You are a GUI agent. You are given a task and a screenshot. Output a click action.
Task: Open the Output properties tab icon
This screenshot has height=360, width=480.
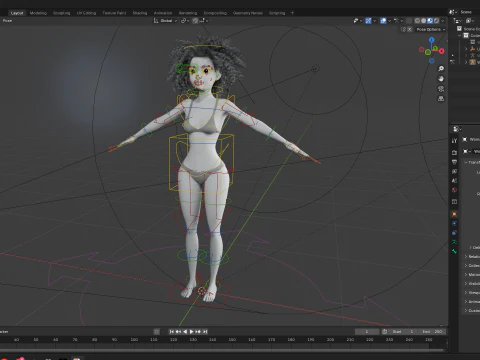click(x=454, y=162)
